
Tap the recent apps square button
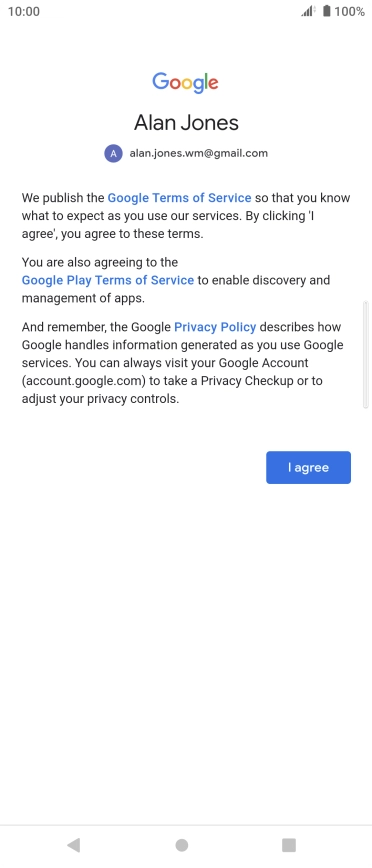point(289,845)
